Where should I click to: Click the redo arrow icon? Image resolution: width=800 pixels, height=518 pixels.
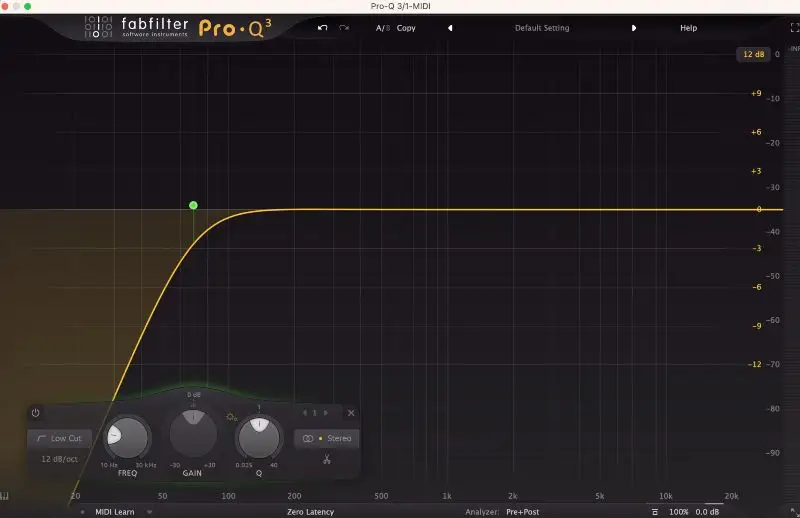[344, 28]
